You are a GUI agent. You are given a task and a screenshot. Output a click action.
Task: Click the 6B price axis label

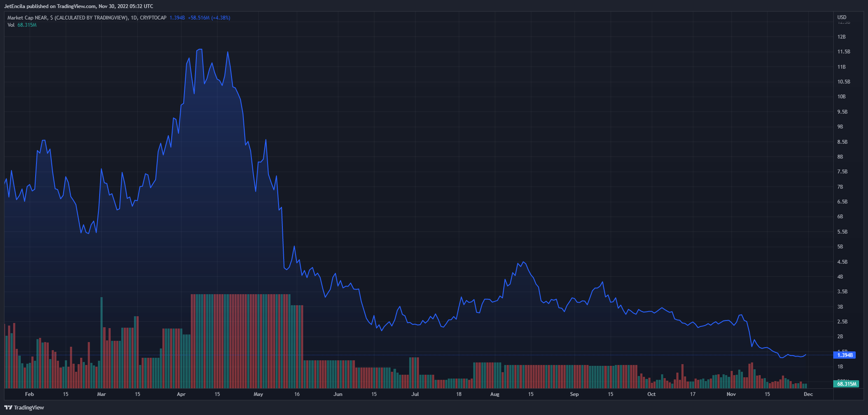tap(840, 217)
